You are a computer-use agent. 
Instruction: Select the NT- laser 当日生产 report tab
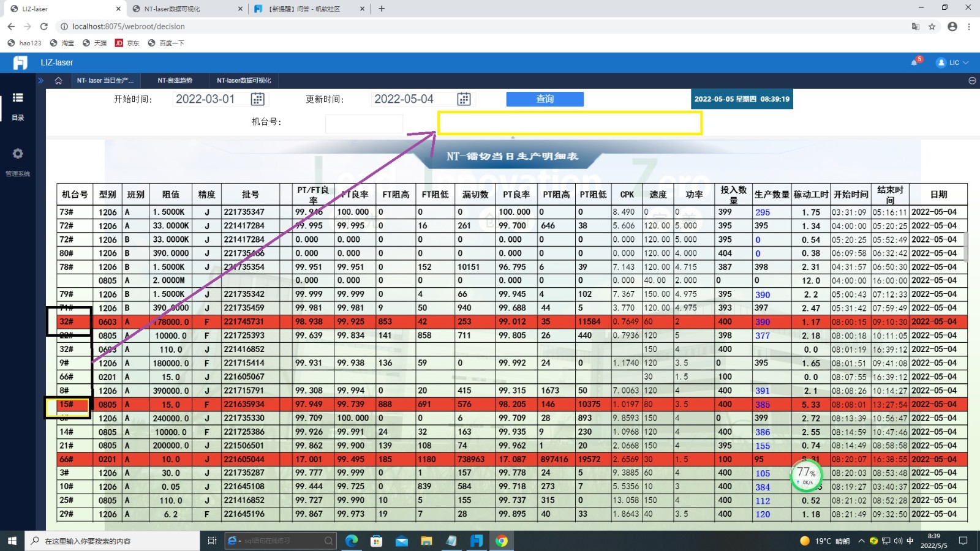point(105,81)
